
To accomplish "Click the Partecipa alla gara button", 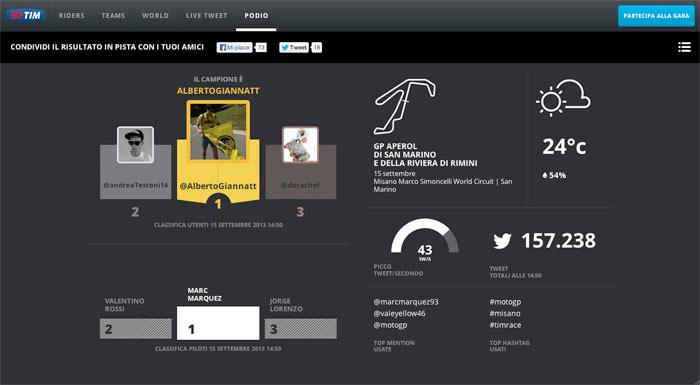I will pyautogui.click(x=656, y=16).
